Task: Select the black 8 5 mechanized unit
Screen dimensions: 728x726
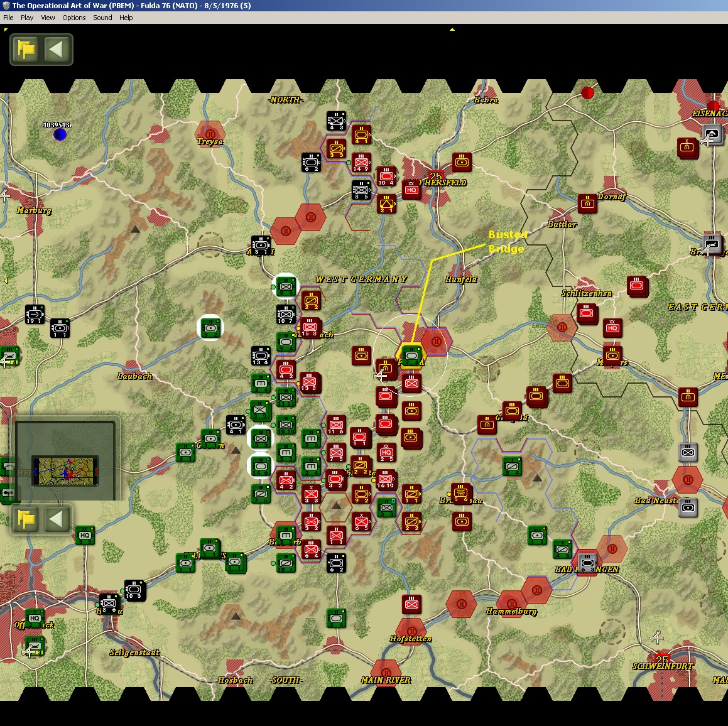Action: click(361, 190)
